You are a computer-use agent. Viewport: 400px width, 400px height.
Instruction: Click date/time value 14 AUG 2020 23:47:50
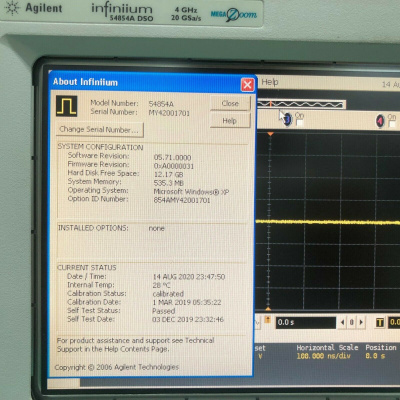point(189,277)
